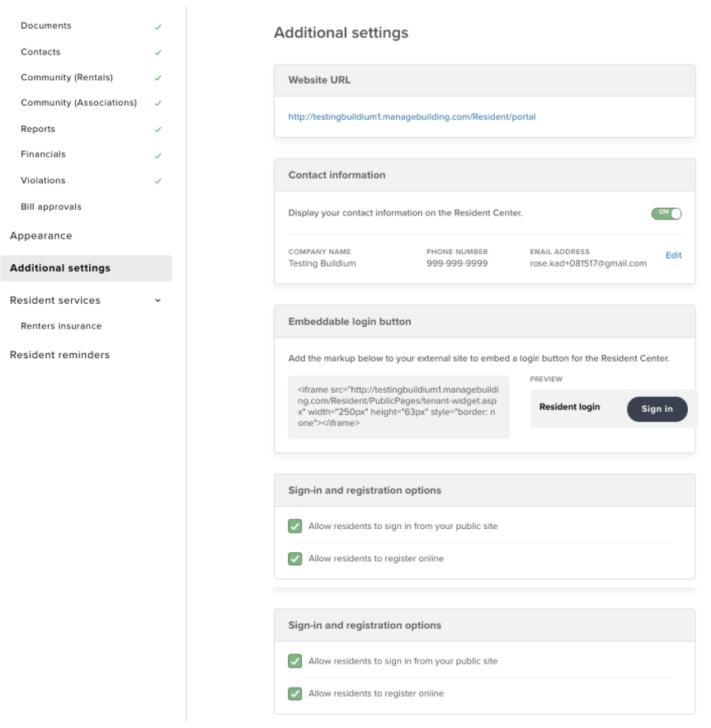Click the checkmark icon next to Reports

[158, 129]
